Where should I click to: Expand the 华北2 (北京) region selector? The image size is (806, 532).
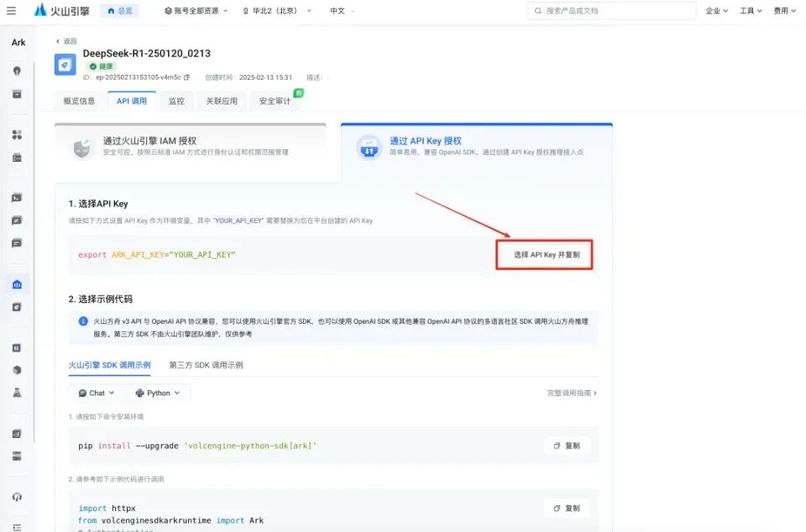pyautogui.click(x=276, y=11)
